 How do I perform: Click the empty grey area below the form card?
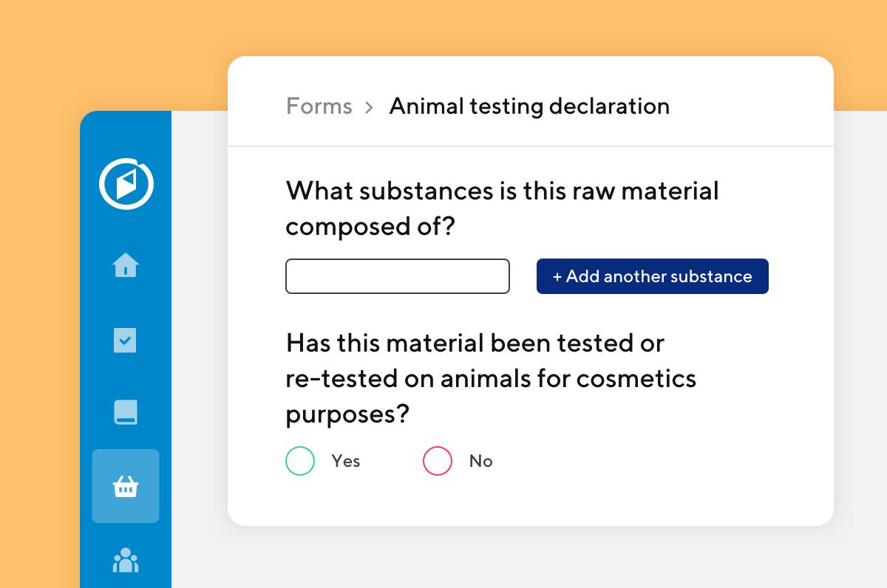[517, 558]
